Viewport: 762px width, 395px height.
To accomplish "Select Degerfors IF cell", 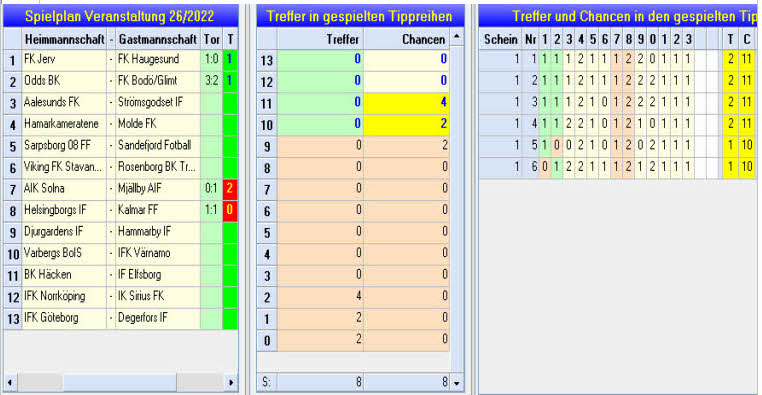I will (x=158, y=318).
